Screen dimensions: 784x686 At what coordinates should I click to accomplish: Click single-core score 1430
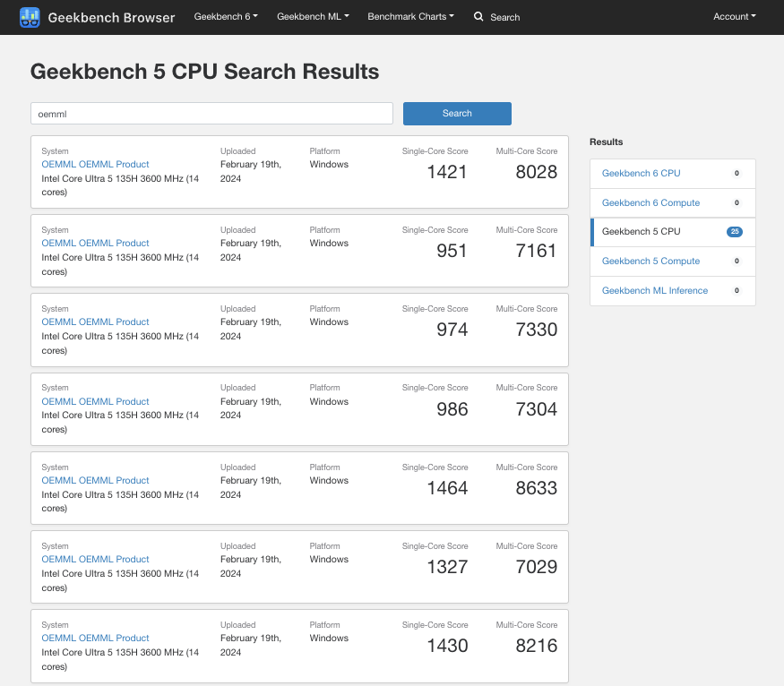pyautogui.click(x=447, y=646)
